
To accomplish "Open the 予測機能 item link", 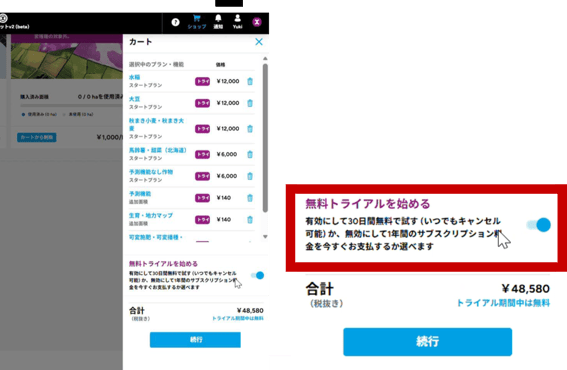I will [x=140, y=194].
